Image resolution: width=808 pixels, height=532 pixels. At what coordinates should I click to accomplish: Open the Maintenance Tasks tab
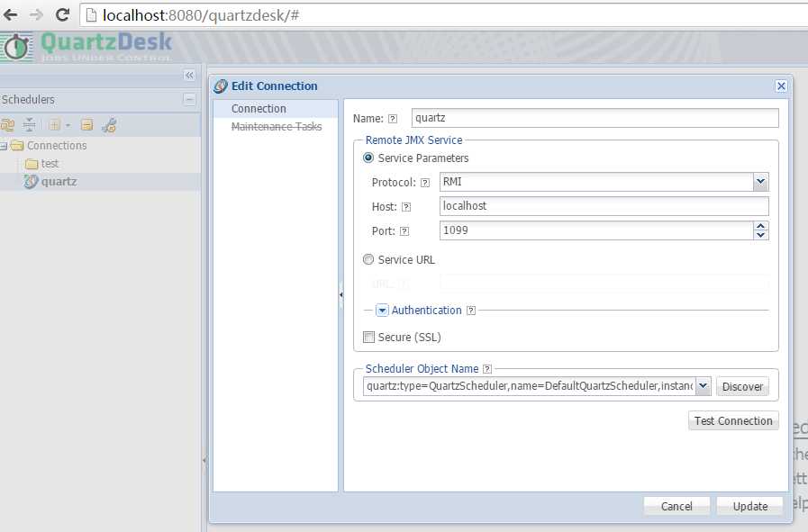[x=277, y=127]
